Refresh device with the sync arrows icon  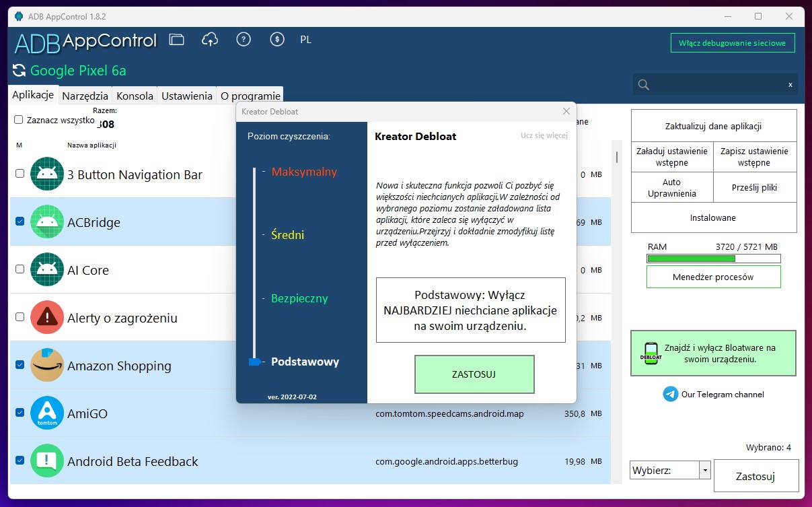19,71
